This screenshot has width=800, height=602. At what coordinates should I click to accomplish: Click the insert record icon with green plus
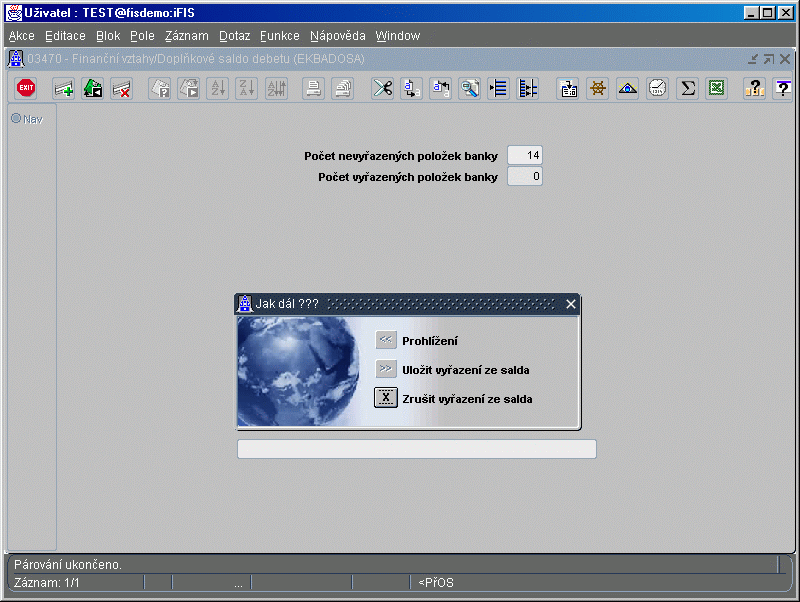pyautogui.click(x=64, y=88)
